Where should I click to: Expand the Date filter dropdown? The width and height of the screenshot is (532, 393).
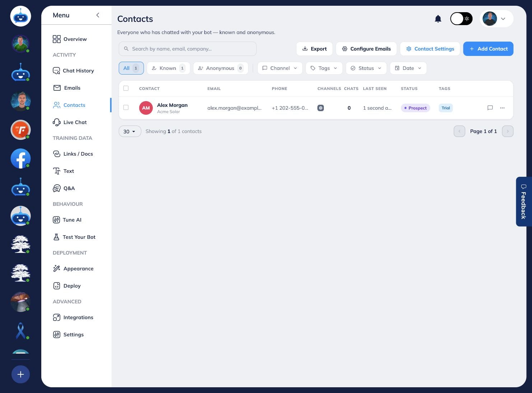pyautogui.click(x=408, y=68)
